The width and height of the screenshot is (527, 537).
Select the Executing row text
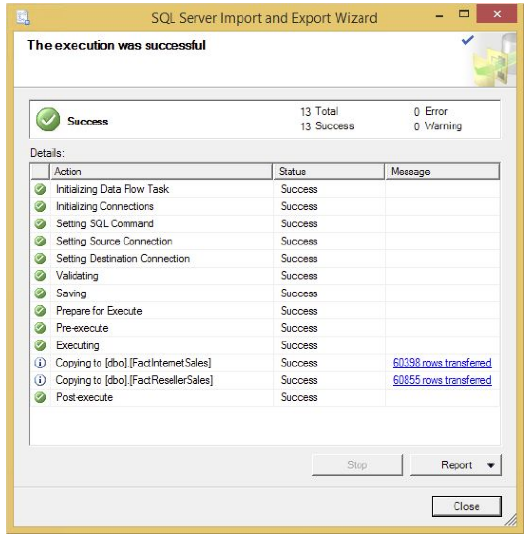point(78,345)
